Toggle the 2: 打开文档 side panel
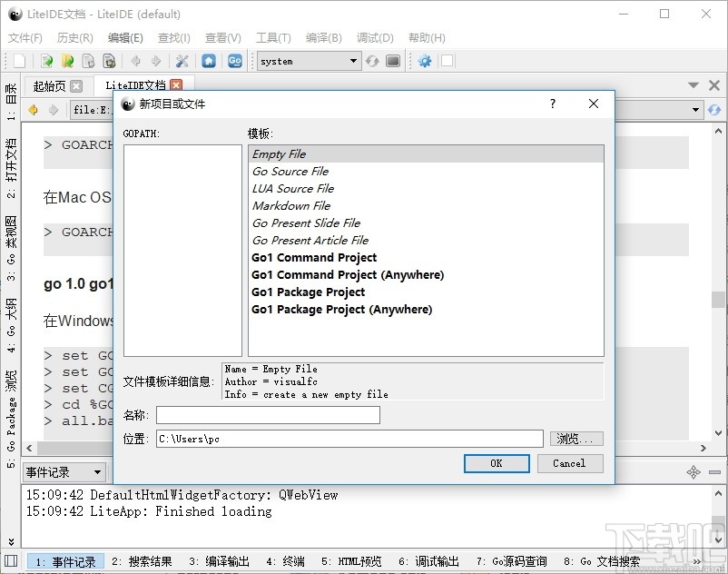Viewport: 728px width, 574px height. click(x=11, y=167)
